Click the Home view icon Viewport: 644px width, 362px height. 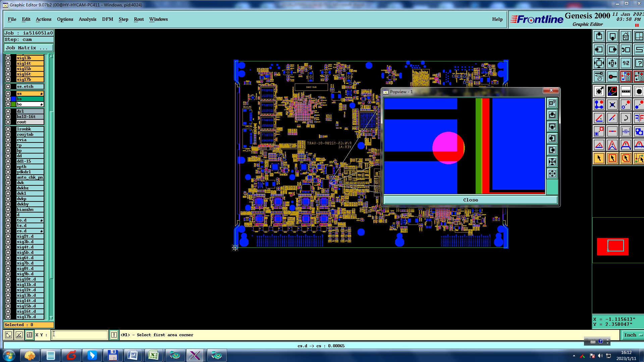[626, 36]
